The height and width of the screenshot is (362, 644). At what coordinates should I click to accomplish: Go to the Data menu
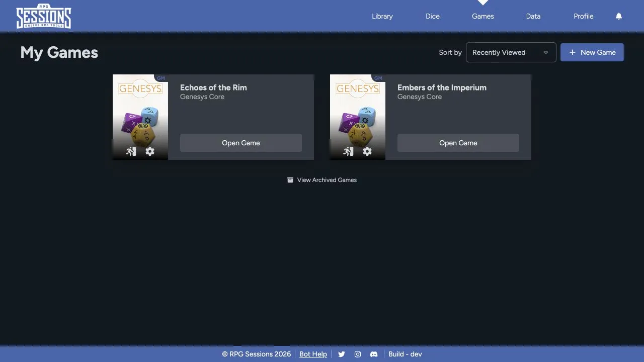click(x=533, y=16)
